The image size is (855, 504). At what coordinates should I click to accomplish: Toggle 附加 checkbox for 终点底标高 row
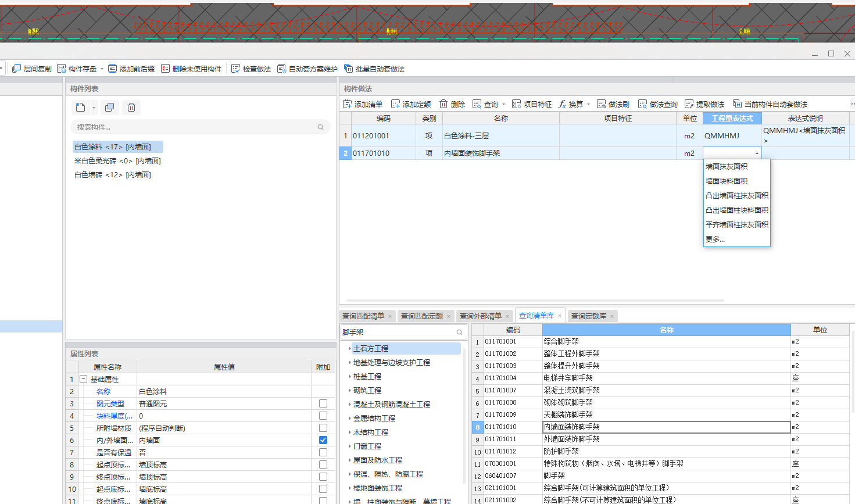coord(323,501)
